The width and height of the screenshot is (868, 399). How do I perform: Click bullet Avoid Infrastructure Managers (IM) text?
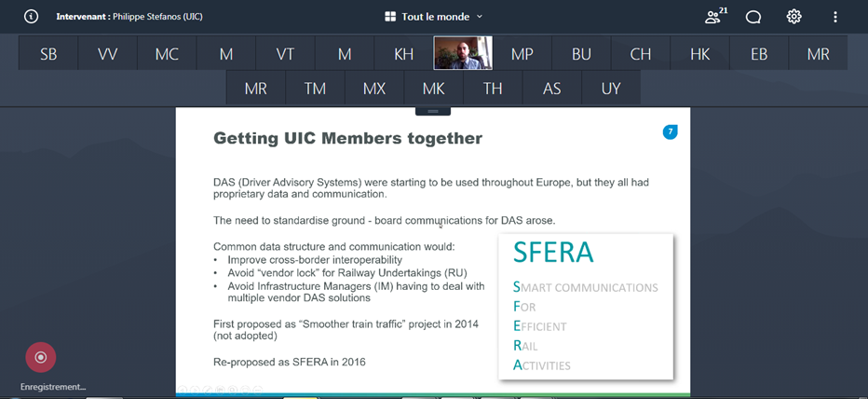[356, 292]
